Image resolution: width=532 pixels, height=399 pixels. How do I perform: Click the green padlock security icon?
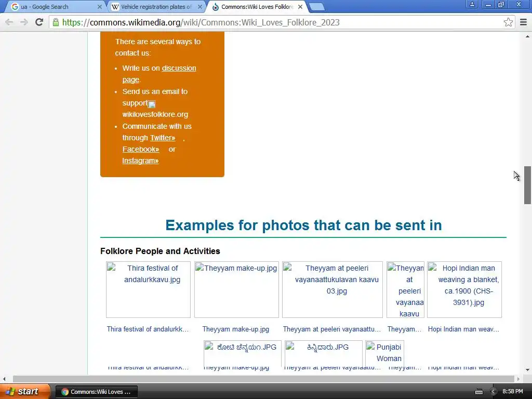[56, 22]
